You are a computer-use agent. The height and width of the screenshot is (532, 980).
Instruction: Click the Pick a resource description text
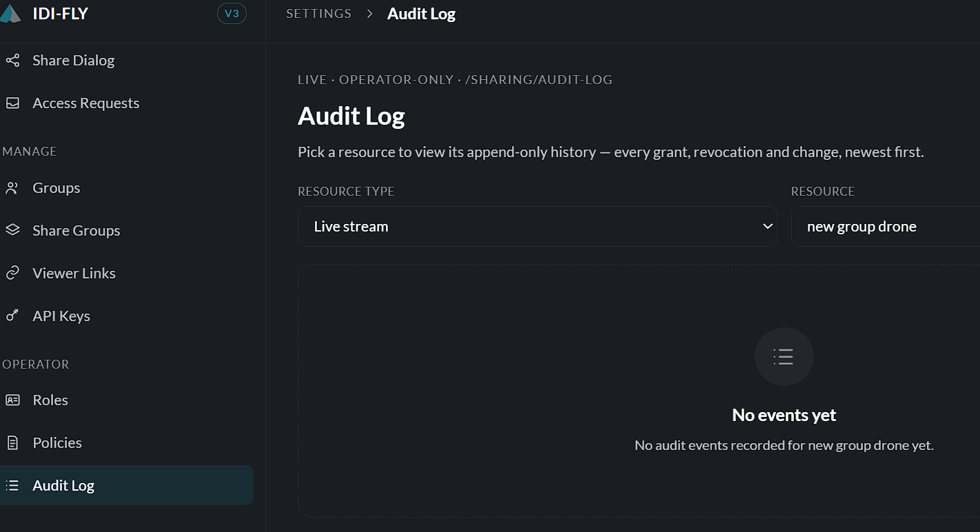(x=611, y=152)
